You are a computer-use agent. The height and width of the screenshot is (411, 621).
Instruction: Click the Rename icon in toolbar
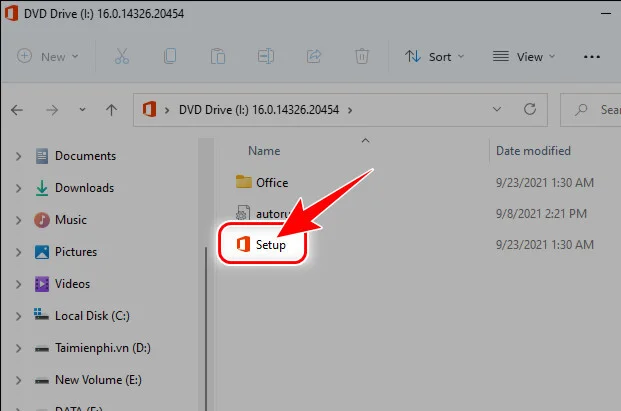coord(266,56)
